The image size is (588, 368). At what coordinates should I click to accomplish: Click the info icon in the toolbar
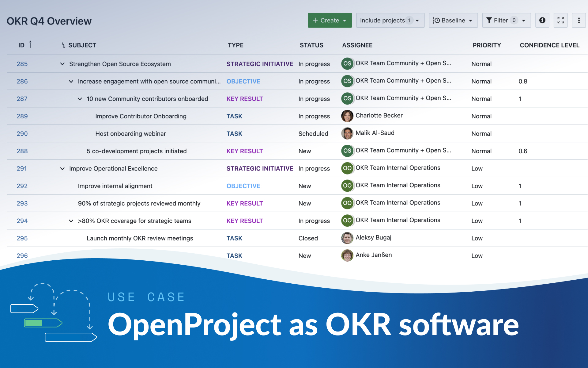(x=542, y=20)
